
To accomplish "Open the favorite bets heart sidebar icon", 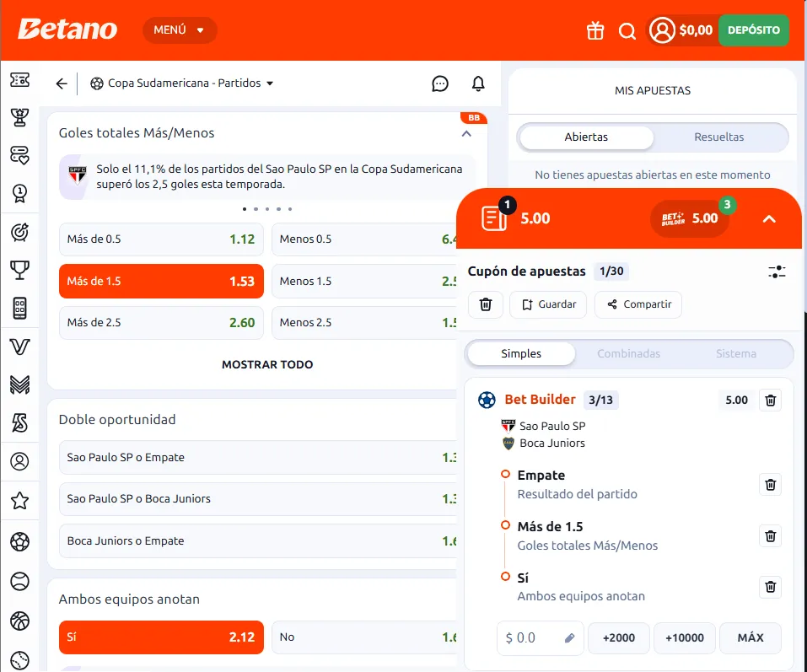I will coord(19,155).
